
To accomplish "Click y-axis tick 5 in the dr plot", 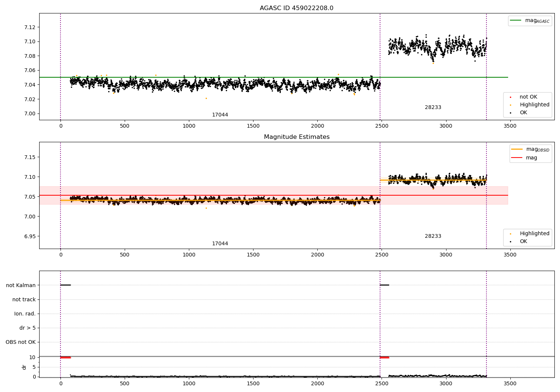I will pyautogui.click(x=34, y=367).
